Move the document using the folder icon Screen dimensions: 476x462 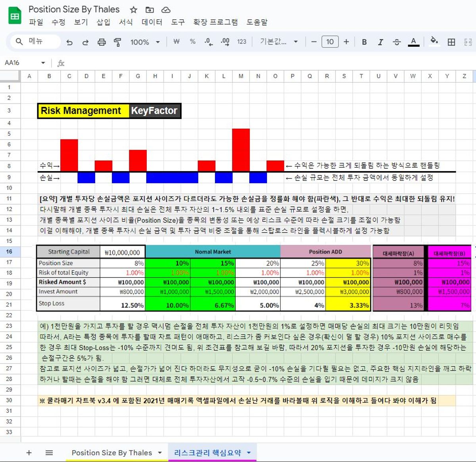[150, 10]
